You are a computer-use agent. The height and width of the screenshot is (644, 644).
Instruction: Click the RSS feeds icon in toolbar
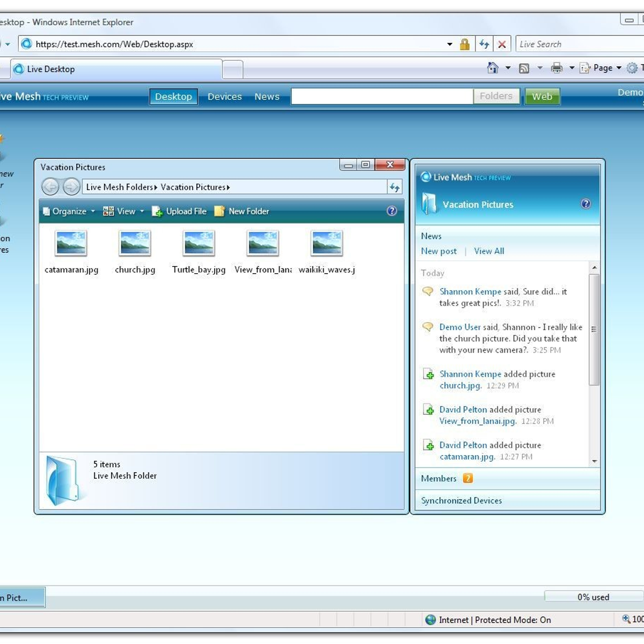coord(524,68)
